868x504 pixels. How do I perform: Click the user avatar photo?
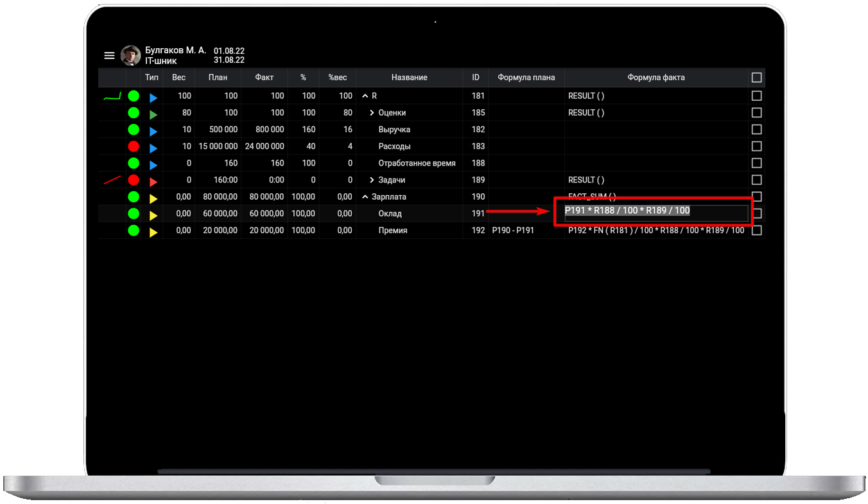[131, 56]
